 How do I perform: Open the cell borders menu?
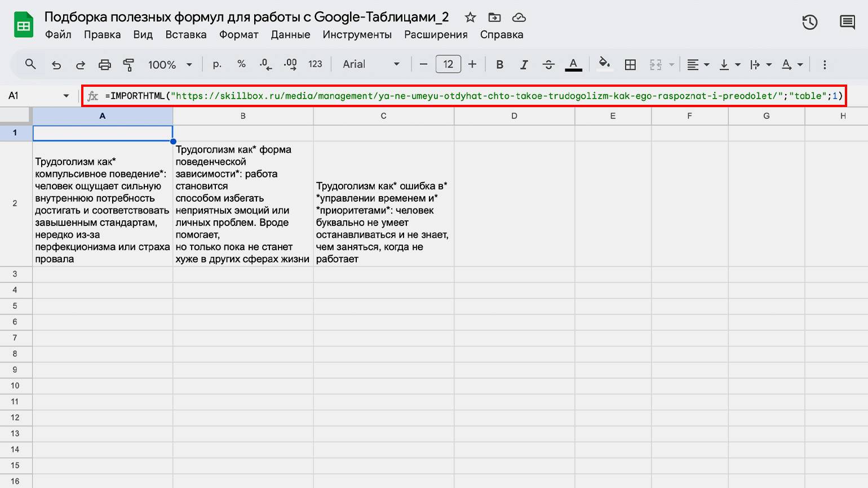630,65
